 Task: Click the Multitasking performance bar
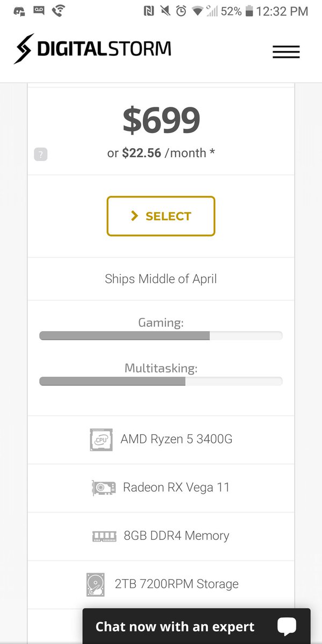[161, 382]
